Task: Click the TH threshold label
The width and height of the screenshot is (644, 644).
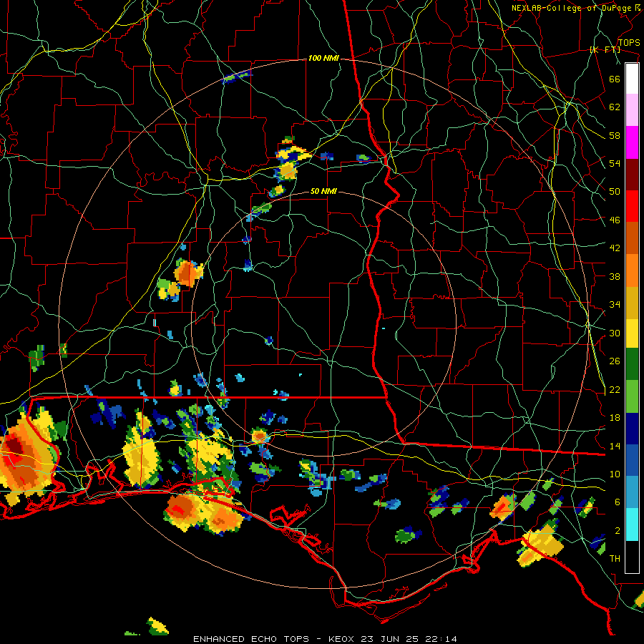Action: click(615, 559)
